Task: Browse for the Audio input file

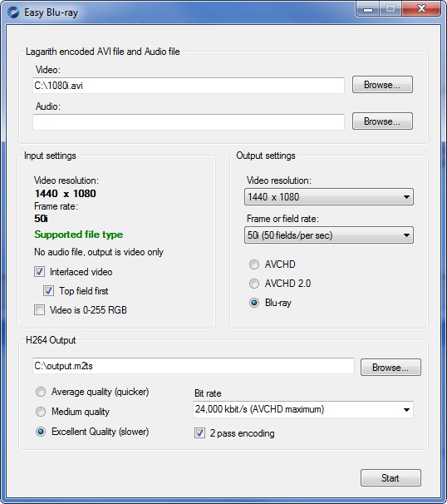Action: coord(382,121)
